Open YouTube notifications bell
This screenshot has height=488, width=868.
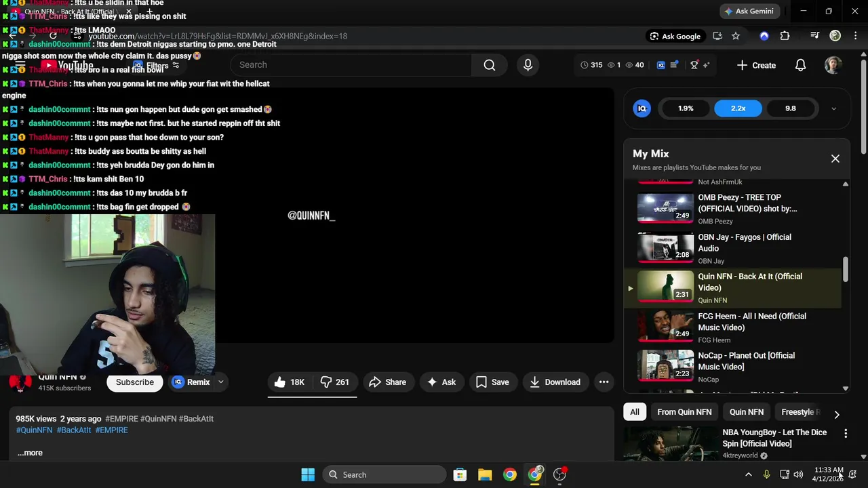click(800, 65)
